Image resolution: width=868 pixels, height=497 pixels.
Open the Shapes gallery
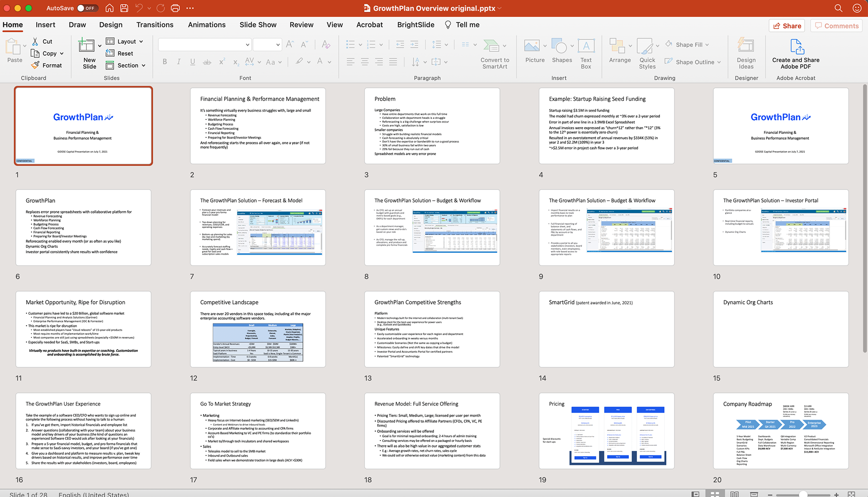coord(561,51)
